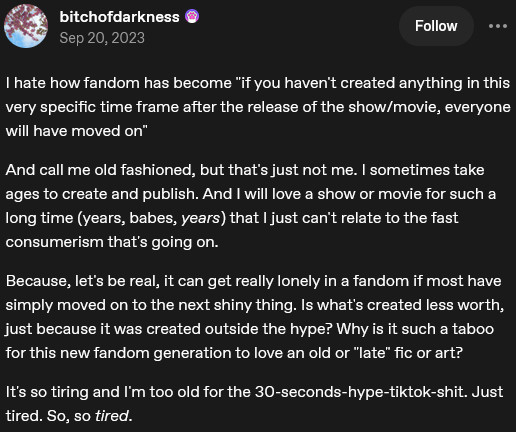Screen dimensions: 516x432
Task: Follow the bitchofdarkness blog
Action: (x=436, y=26)
